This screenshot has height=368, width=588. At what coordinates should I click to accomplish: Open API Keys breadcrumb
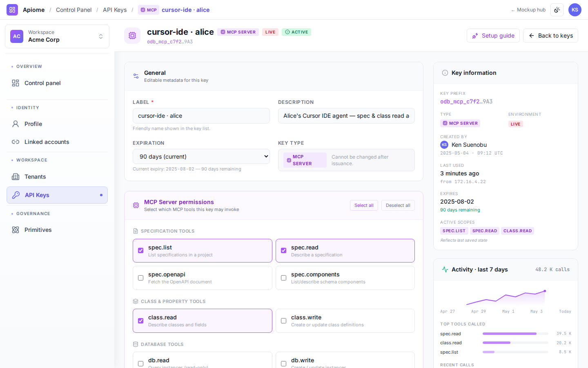click(115, 10)
